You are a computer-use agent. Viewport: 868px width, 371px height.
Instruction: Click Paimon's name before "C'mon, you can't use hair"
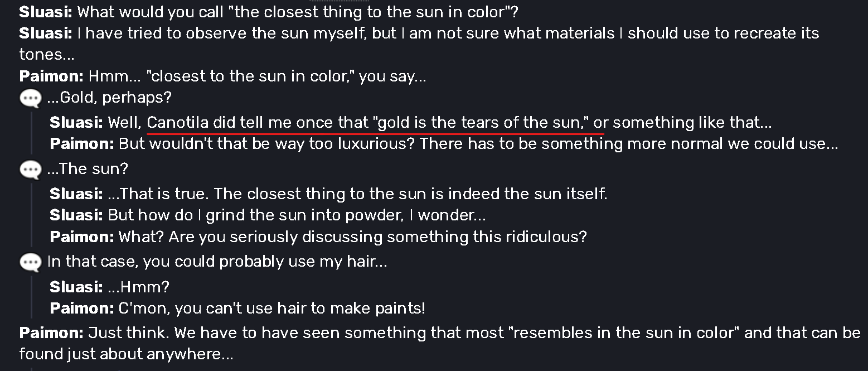point(82,308)
